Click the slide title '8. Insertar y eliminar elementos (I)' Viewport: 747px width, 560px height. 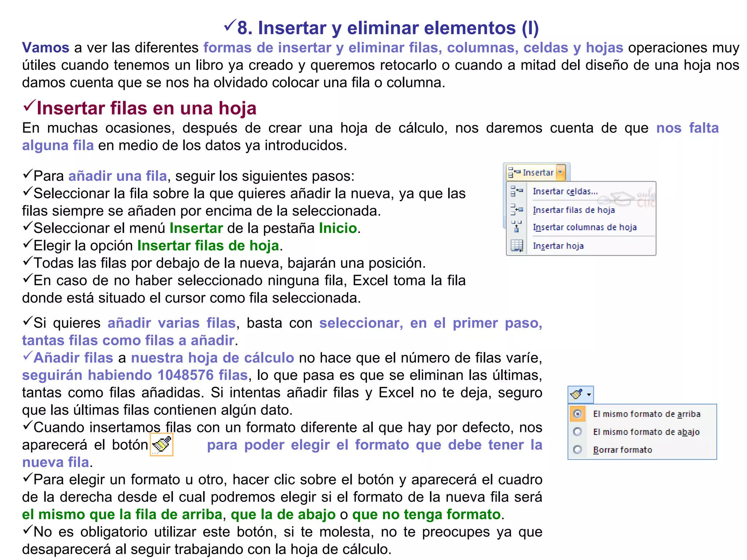pyautogui.click(x=388, y=28)
